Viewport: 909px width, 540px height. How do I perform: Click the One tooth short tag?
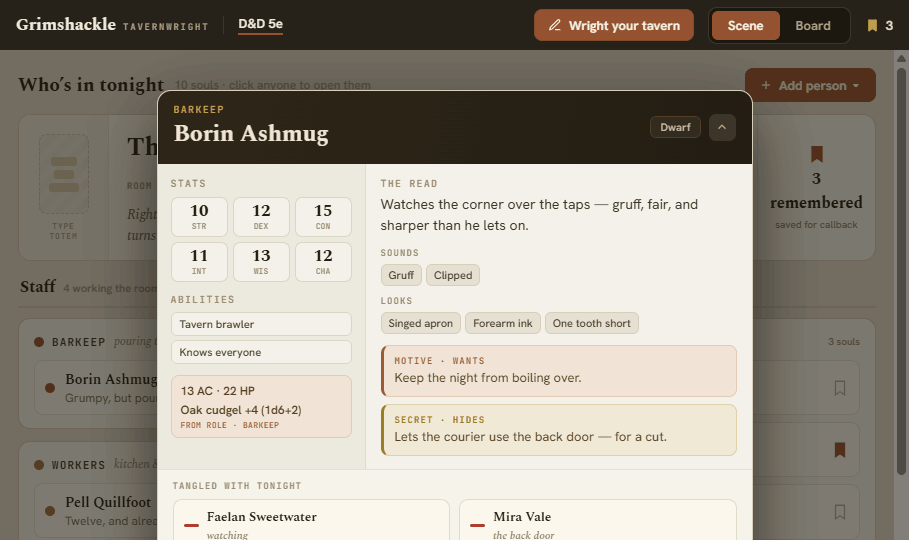(x=592, y=323)
